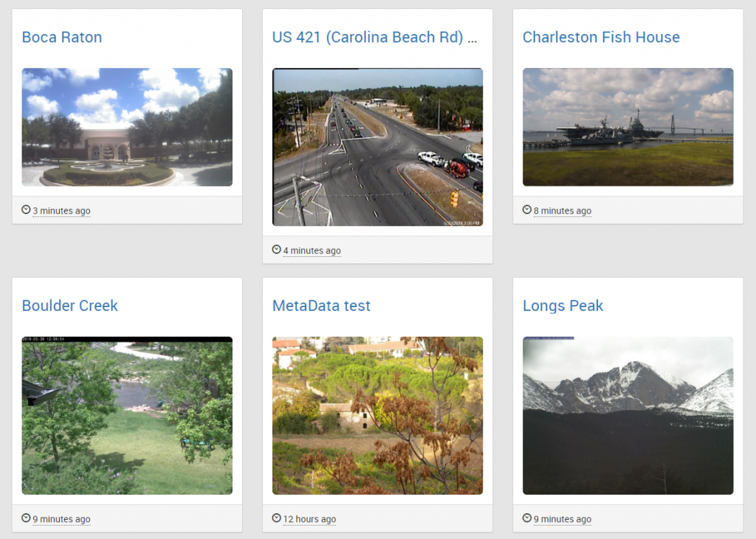Click the '8 minutes ago' timestamp
Viewport: 756px width, 539px height.
[x=562, y=211]
